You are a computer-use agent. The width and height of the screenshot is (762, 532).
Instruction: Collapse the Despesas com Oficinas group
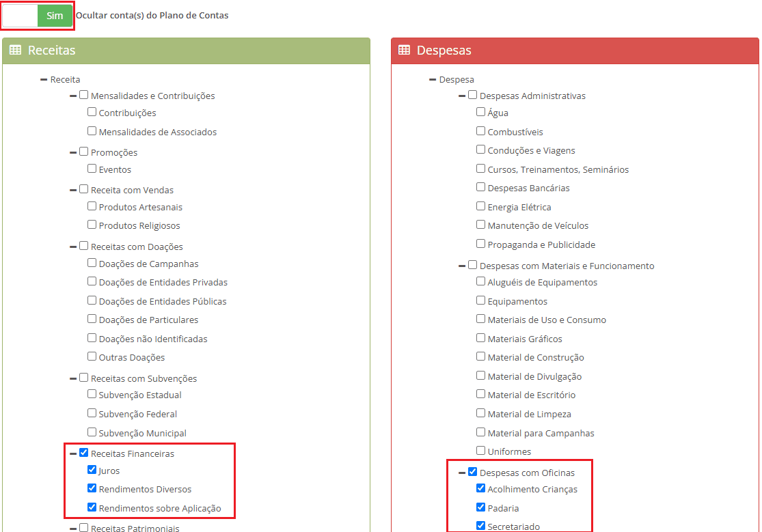(x=462, y=473)
